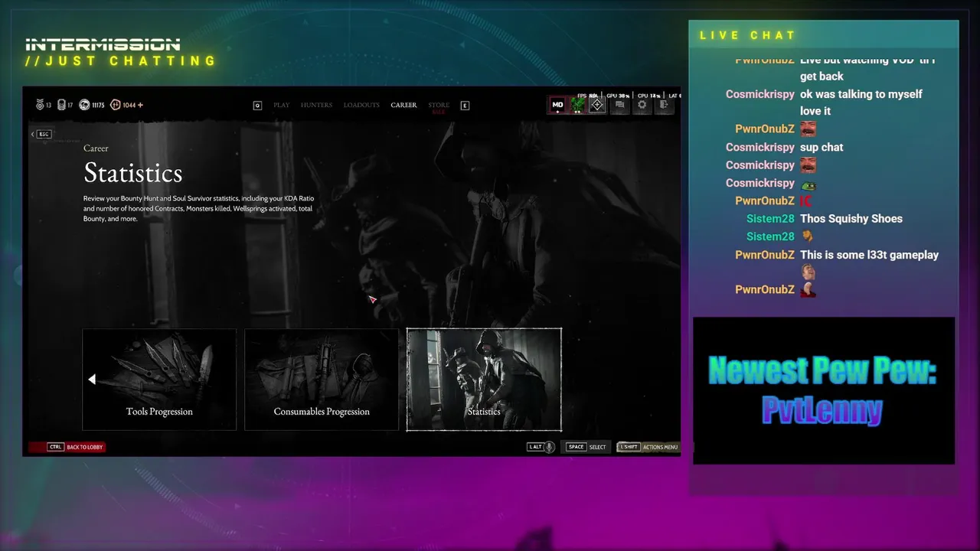
Task: Click the Career breadcrumb above Statistics
Action: click(96, 148)
